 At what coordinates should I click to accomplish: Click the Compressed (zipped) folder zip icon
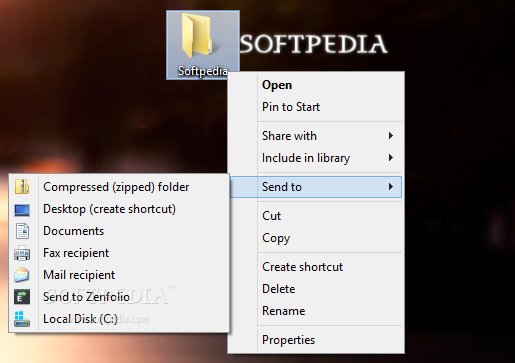[x=22, y=187]
